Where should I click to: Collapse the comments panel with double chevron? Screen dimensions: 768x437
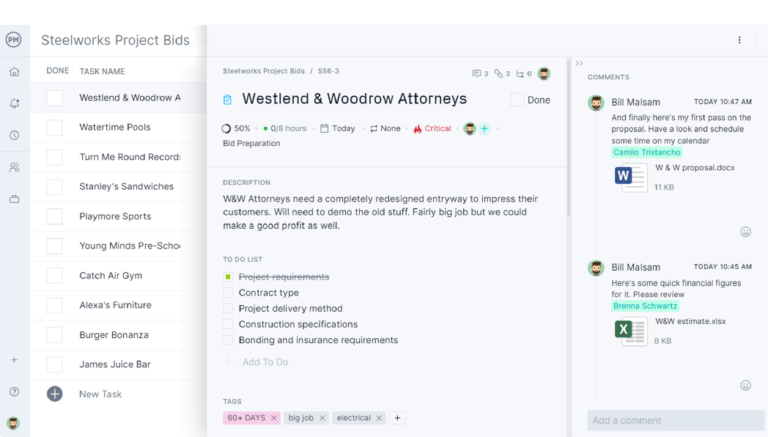pos(579,63)
